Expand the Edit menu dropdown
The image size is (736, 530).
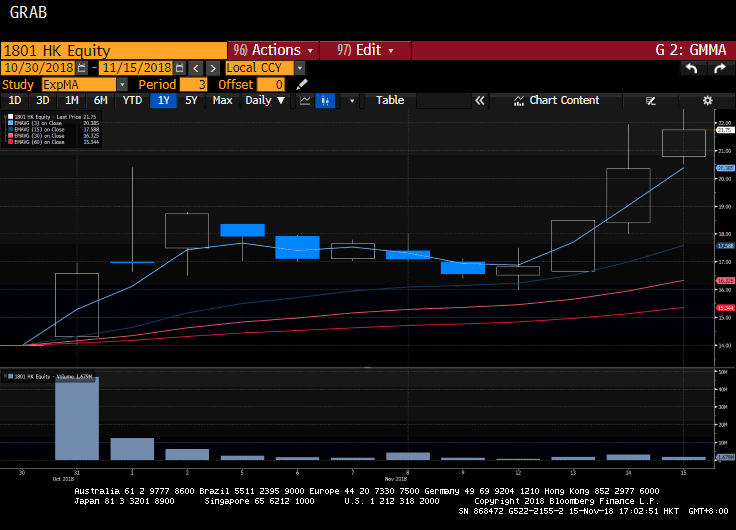pyautogui.click(x=391, y=50)
